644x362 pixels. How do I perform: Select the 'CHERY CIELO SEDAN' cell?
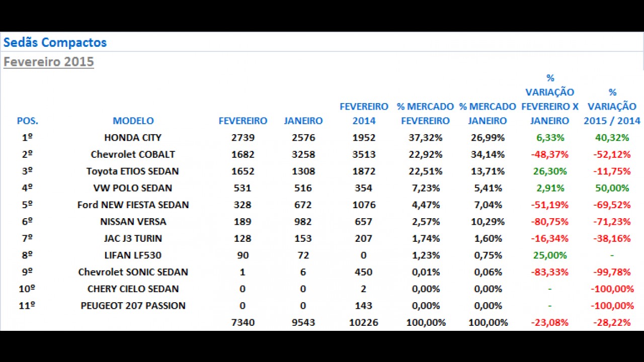pyautogui.click(x=133, y=289)
